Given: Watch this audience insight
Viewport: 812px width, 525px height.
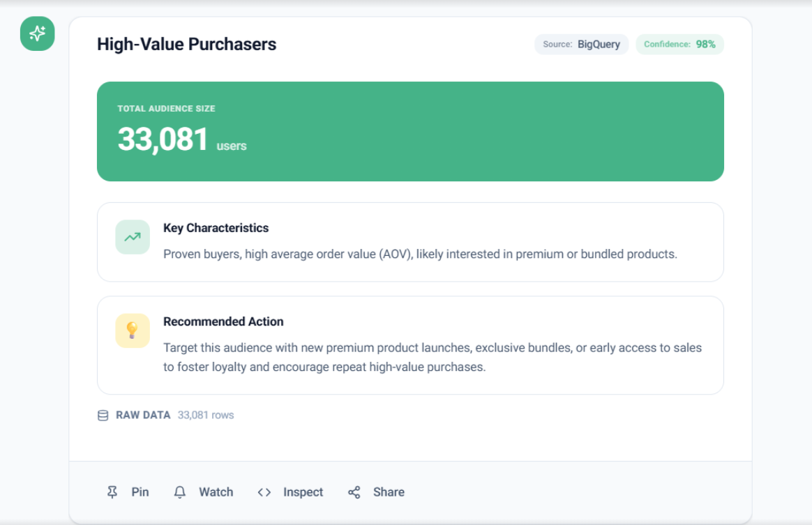Looking at the screenshot, I should (x=204, y=492).
